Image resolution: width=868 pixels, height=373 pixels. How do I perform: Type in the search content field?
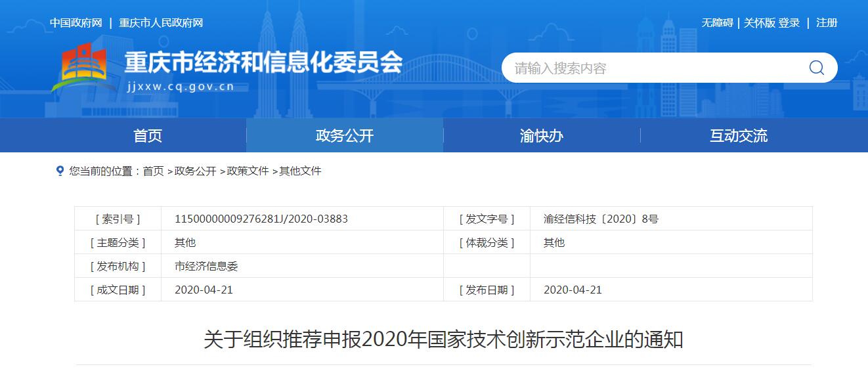click(x=650, y=68)
